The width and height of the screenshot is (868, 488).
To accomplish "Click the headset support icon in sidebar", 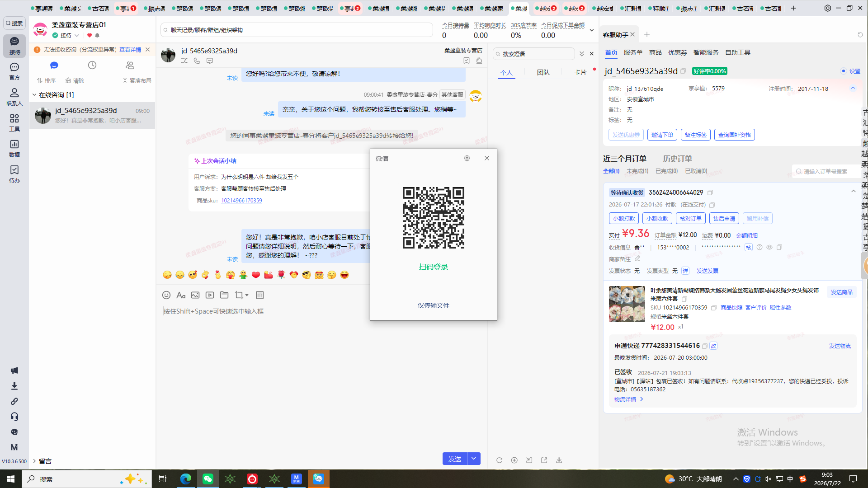I will pos(14,417).
